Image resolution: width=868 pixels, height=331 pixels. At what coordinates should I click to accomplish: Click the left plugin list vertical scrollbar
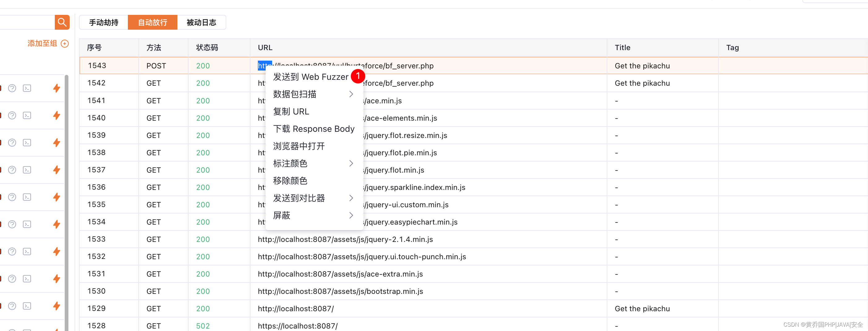[x=66, y=202]
